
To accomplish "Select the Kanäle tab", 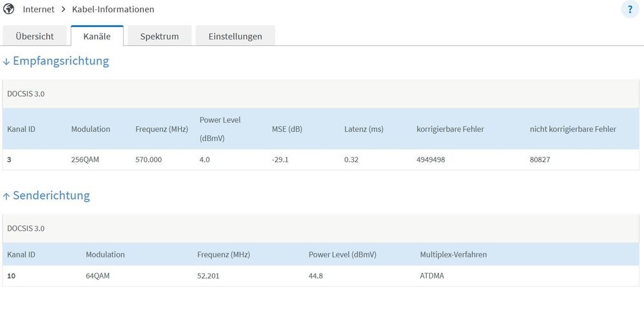I will (x=97, y=36).
